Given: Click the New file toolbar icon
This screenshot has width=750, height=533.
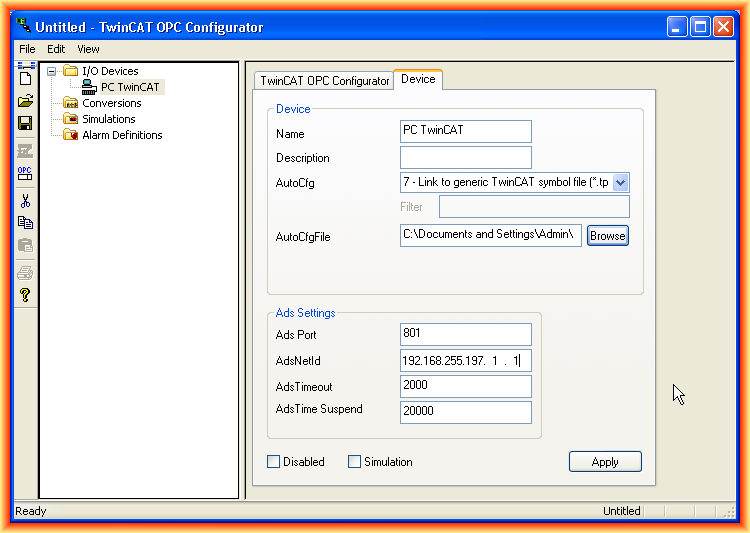Looking at the screenshot, I should [26, 76].
